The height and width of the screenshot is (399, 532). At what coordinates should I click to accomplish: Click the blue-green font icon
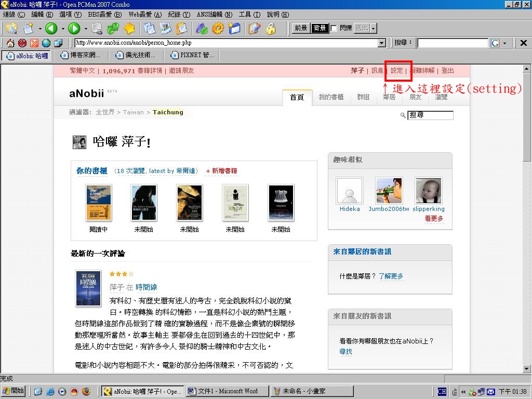[202, 28]
